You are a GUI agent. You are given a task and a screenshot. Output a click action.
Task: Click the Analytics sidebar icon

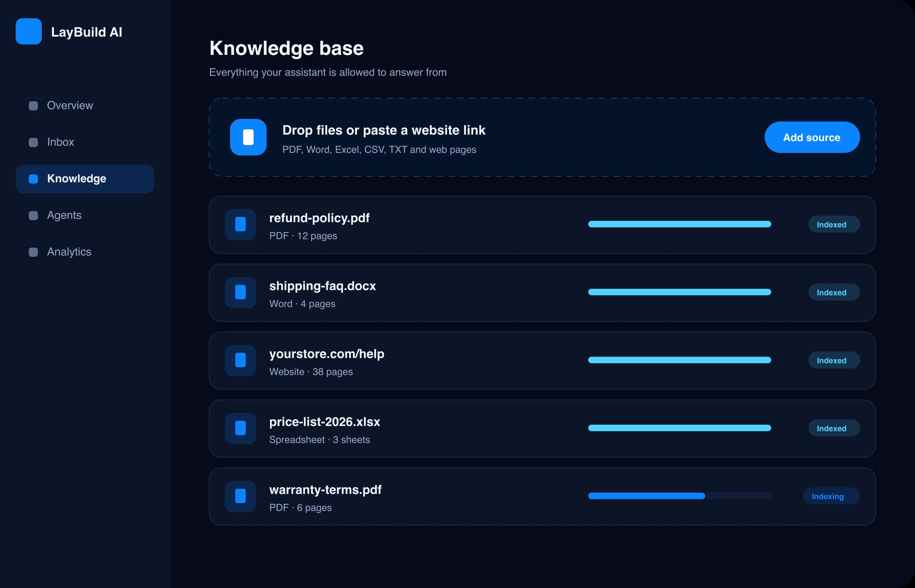point(33,253)
